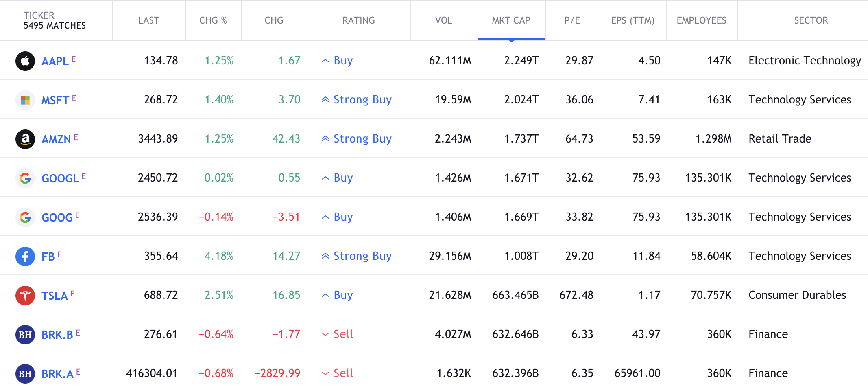
Task: Select BRK.A EPS 65961.00
Action: (x=637, y=373)
